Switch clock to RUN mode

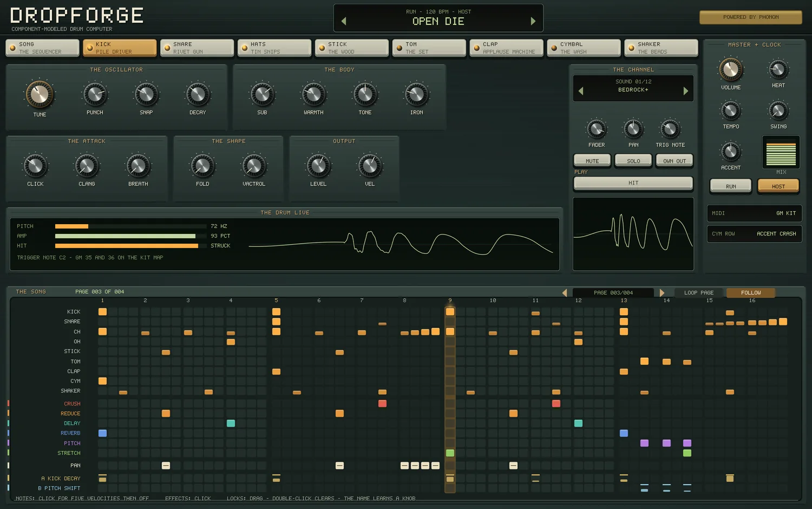tap(731, 186)
